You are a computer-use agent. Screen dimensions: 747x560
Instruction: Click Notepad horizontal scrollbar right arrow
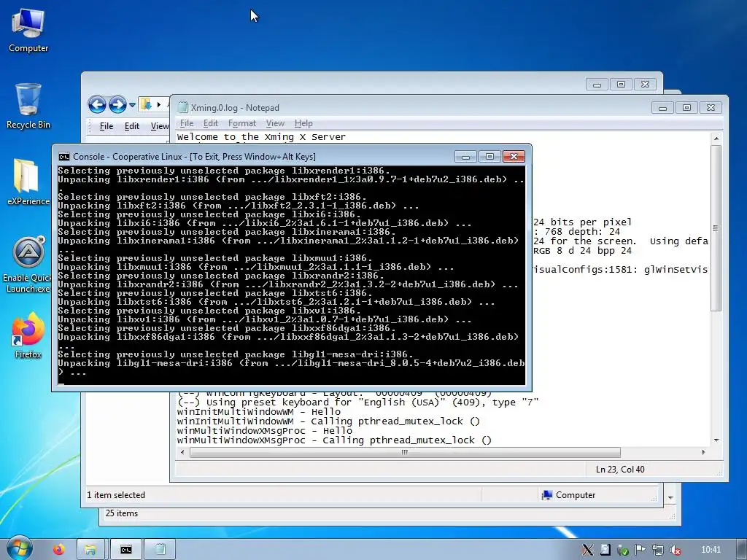click(704, 452)
